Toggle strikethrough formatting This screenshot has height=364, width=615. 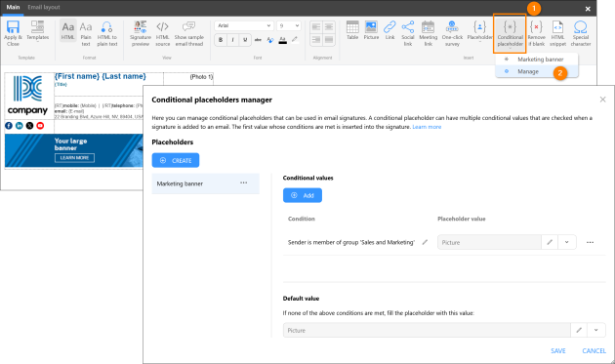click(258, 40)
